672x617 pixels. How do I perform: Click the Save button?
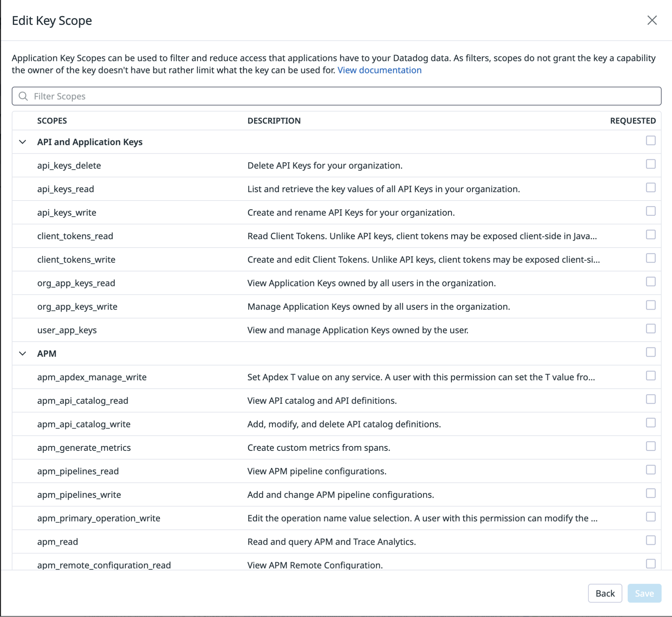[x=644, y=593]
